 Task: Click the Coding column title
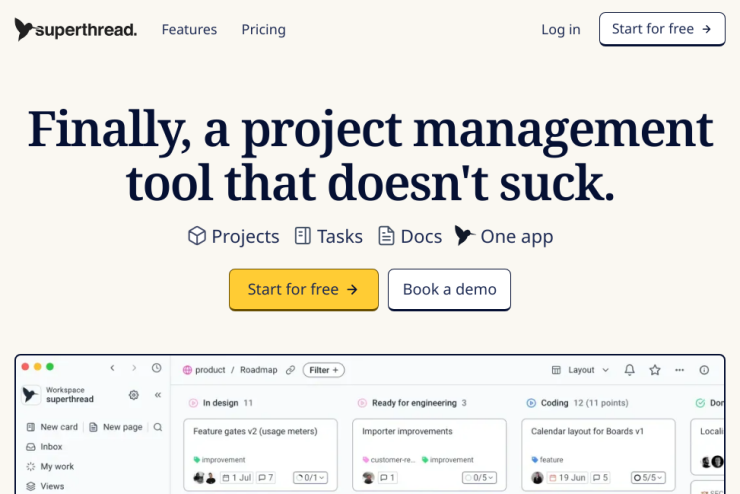(x=555, y=403)
